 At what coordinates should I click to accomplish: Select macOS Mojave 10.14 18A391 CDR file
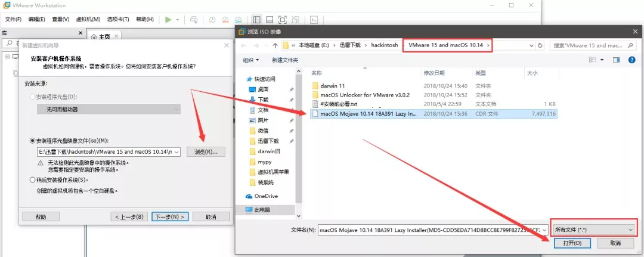[x=434, y=114]
